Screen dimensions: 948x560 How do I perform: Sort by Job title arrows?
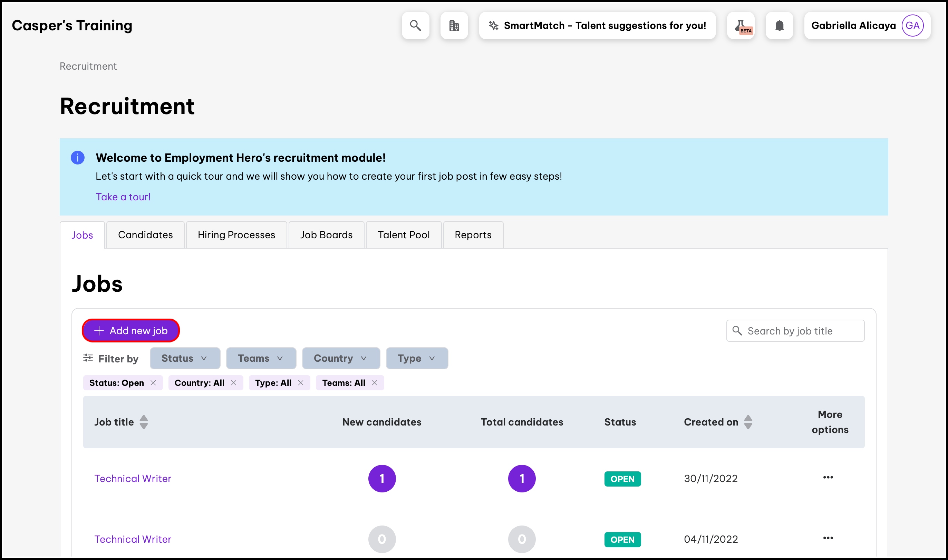(144, 422)
